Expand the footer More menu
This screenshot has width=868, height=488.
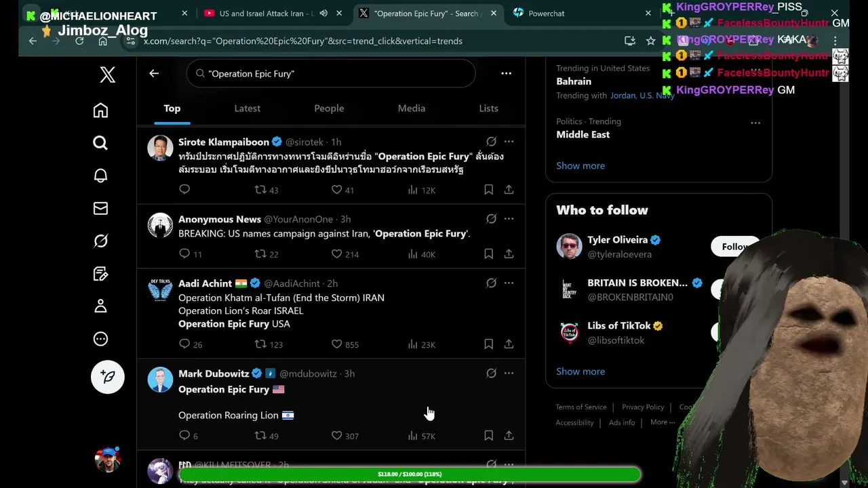pos(663,422)
